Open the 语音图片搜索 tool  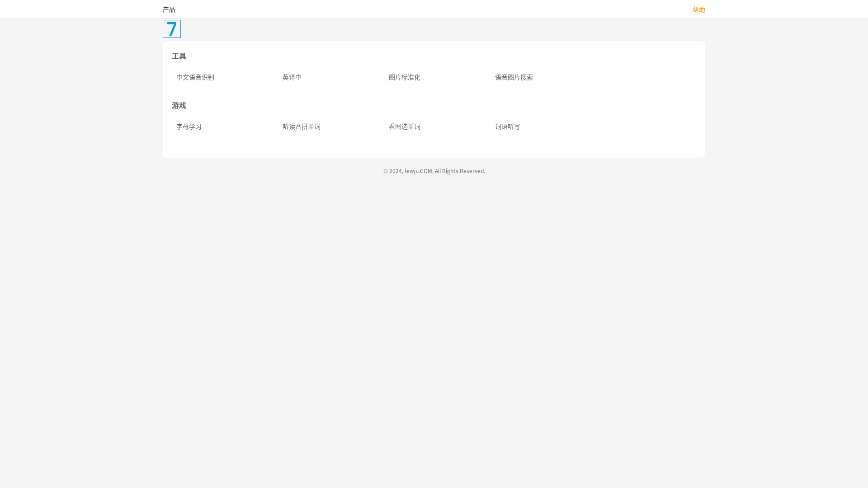[514, 77]
